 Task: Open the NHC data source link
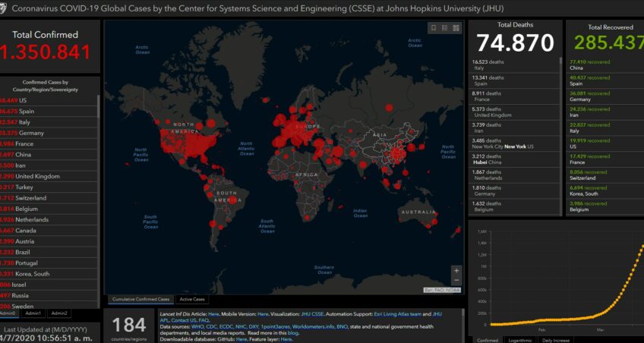[x=241, y=327]
